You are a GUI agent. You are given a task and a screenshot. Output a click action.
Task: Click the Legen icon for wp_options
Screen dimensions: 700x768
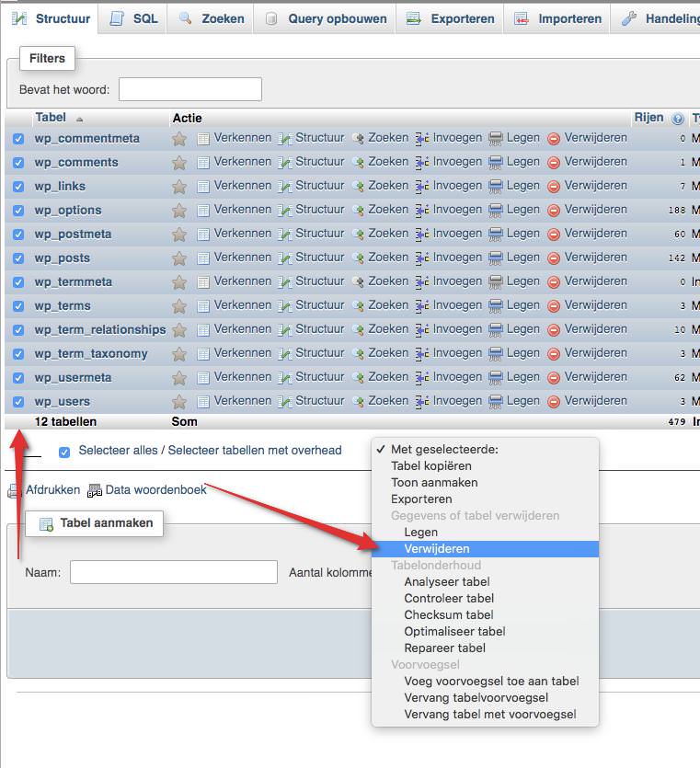[x=496, y=211]
